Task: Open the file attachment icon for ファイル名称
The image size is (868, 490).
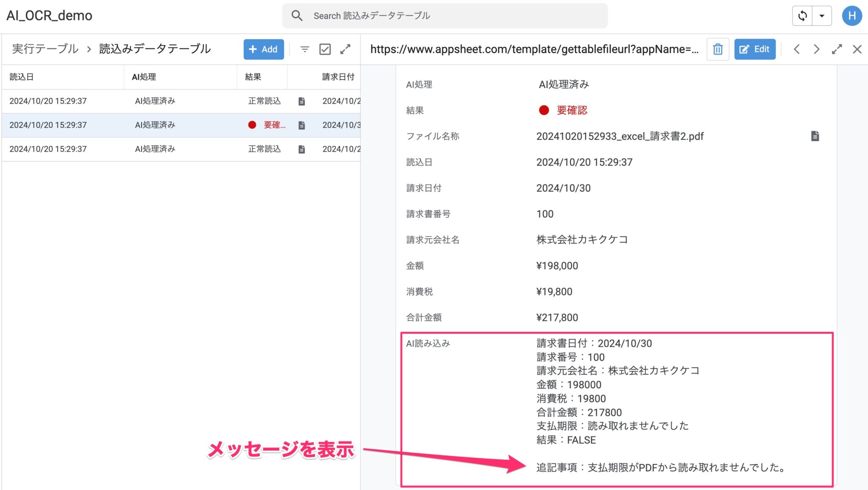Action: (x=815, y=136)
